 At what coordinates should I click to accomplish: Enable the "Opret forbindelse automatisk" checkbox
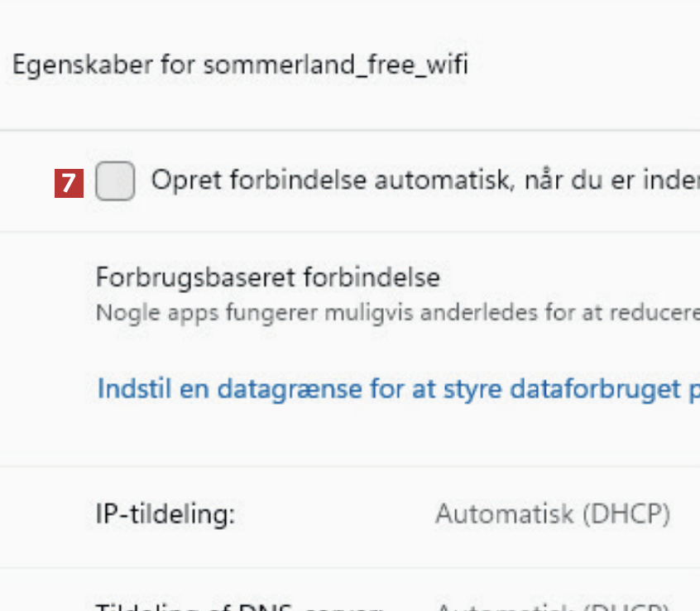[115, 181]
